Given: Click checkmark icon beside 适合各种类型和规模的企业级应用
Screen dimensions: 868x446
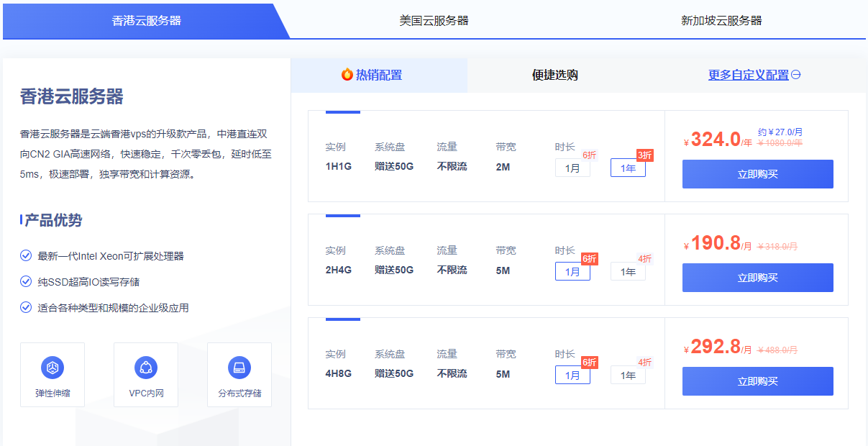Looking at the screenshot, I should point(26,307).
